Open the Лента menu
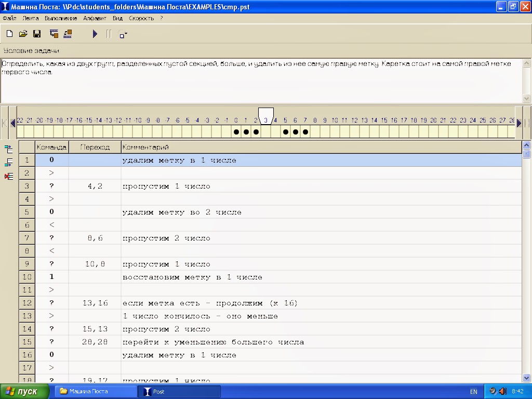 (31, 18)
